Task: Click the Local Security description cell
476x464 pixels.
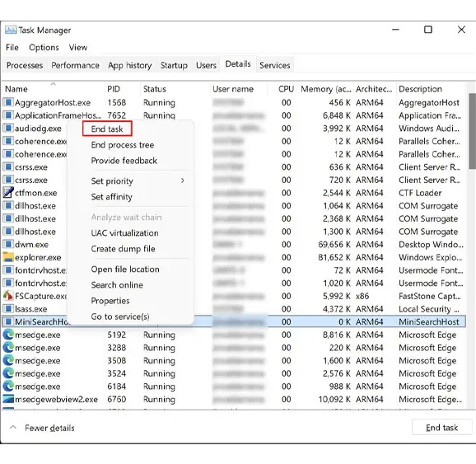Action: point(428,309)
